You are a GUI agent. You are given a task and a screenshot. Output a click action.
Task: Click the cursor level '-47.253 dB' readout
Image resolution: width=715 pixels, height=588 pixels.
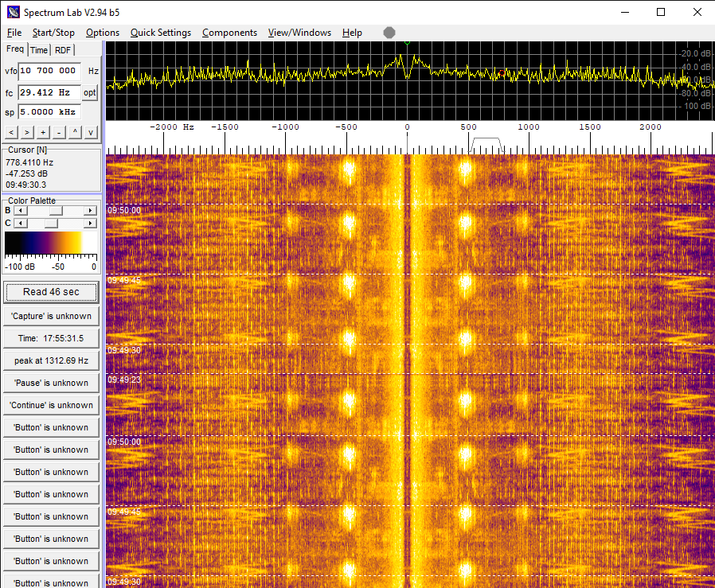26,173
